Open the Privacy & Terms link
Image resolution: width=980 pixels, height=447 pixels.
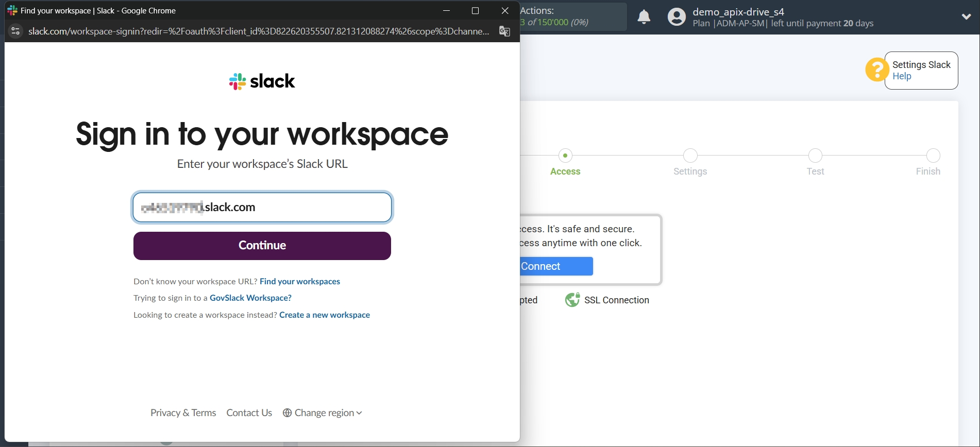(x=183, y=413)
